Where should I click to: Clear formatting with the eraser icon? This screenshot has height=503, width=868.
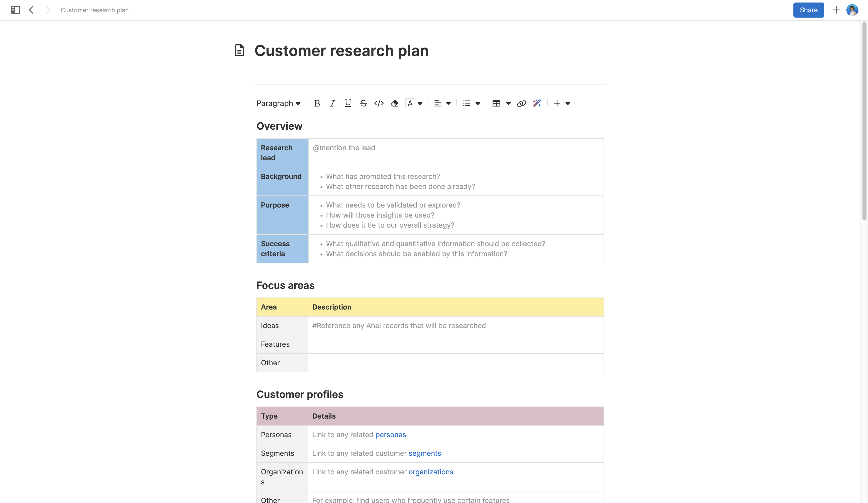[394, 103]
